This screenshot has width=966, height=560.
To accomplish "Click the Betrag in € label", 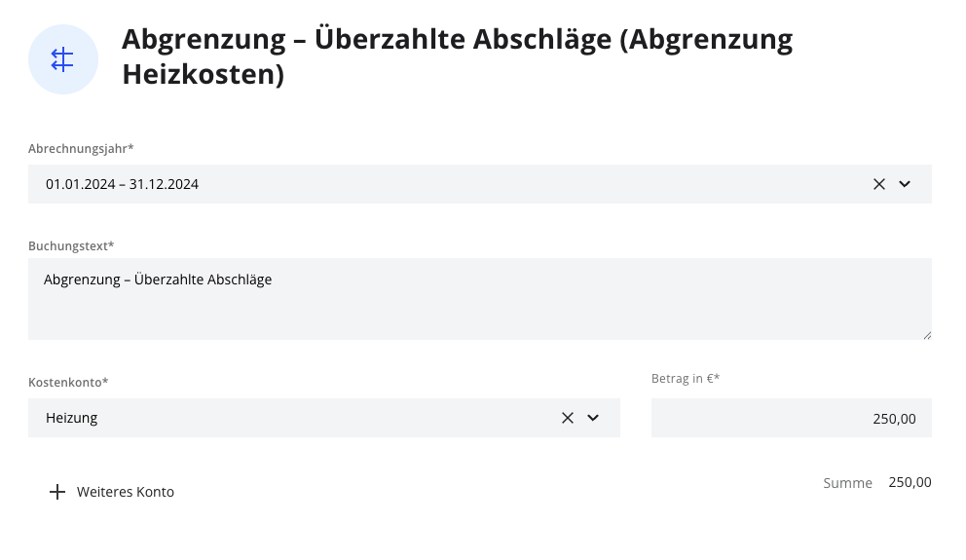I will (x=686, y=379).
